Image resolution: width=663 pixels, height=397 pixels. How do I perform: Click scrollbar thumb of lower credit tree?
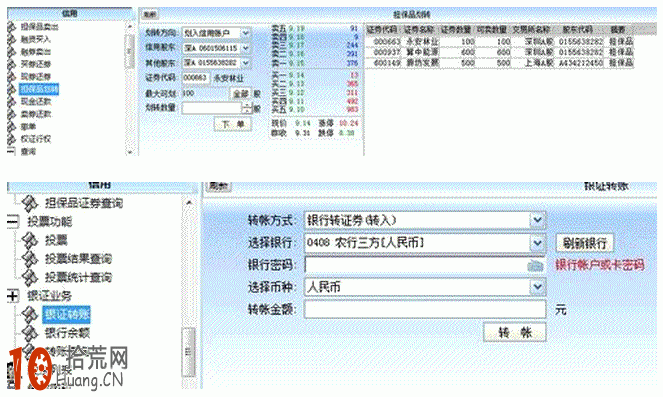189,352
